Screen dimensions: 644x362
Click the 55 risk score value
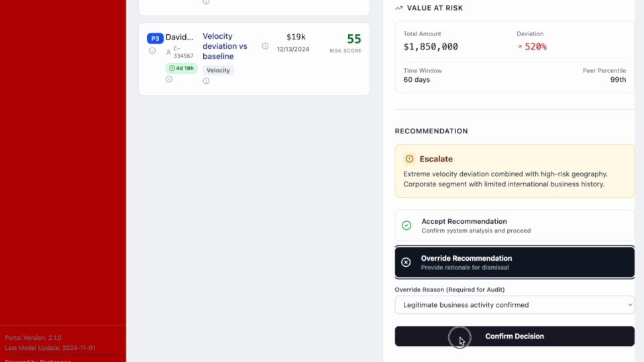[354, 40]
